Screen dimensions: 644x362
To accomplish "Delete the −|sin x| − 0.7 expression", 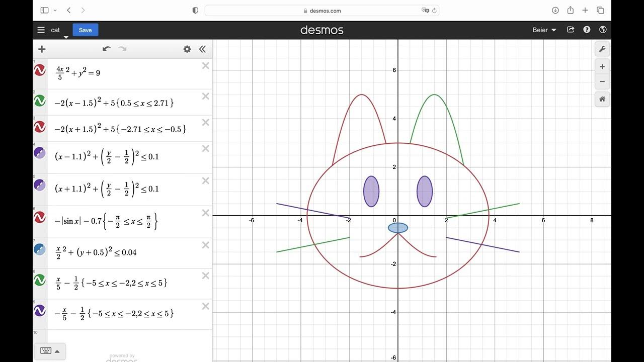I will point(205,213).
